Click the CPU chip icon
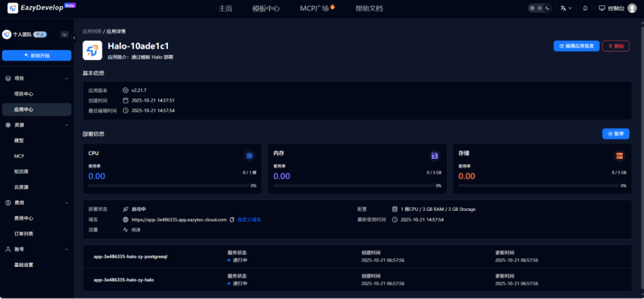Viewport: 644px width, 299px height. [x=249, y=156]
